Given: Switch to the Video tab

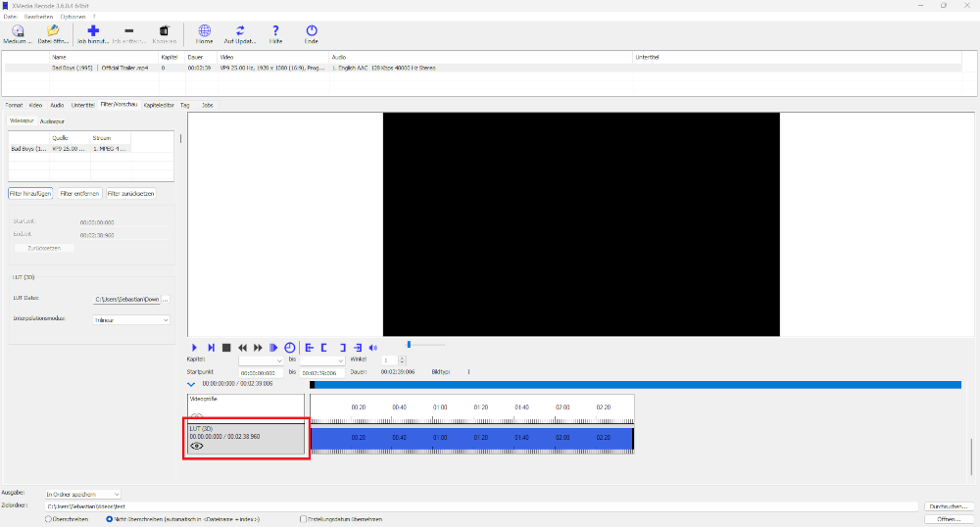Looking at the screenshot, I should point(35,105).
